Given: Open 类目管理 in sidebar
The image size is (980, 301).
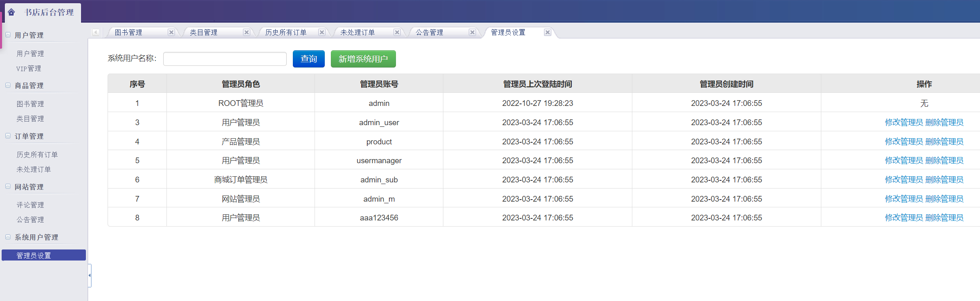Looking at the screenshot, I should 30,119.
